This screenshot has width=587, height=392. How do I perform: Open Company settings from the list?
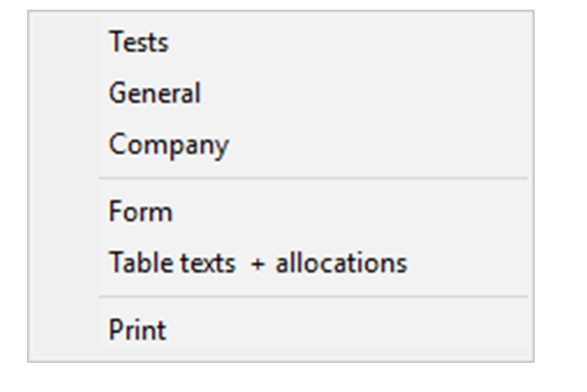[169, 145]
